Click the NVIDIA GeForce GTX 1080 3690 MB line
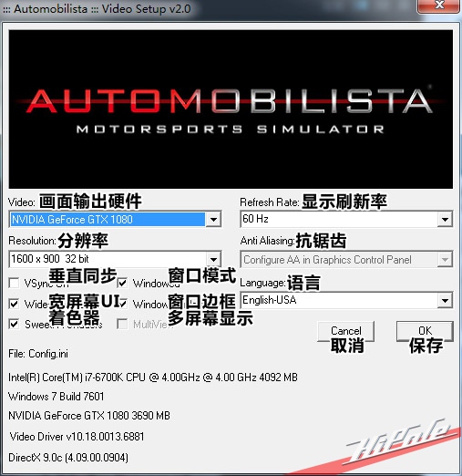The height and width of the screenshot is (476, 462). pos(89,416)
